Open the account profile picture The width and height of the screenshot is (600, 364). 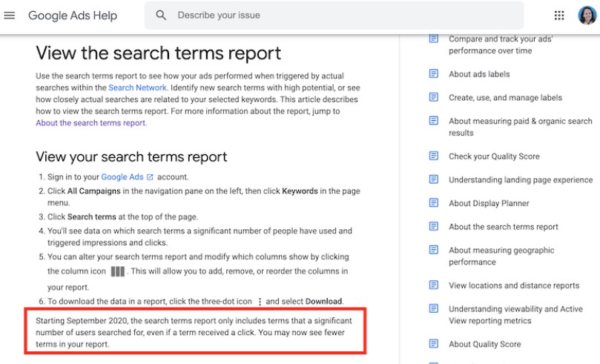pos(587,16)
